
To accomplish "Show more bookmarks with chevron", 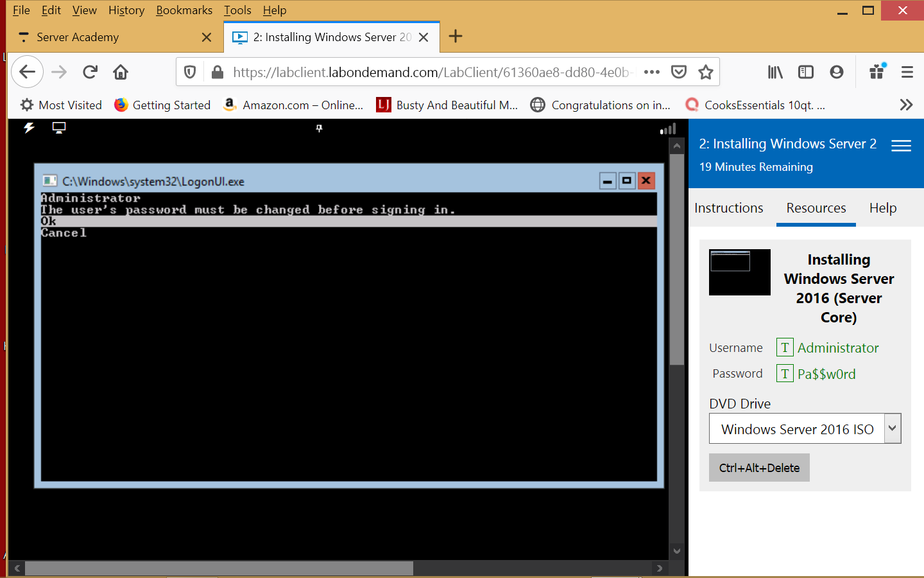I will click(x=905, y=105).
